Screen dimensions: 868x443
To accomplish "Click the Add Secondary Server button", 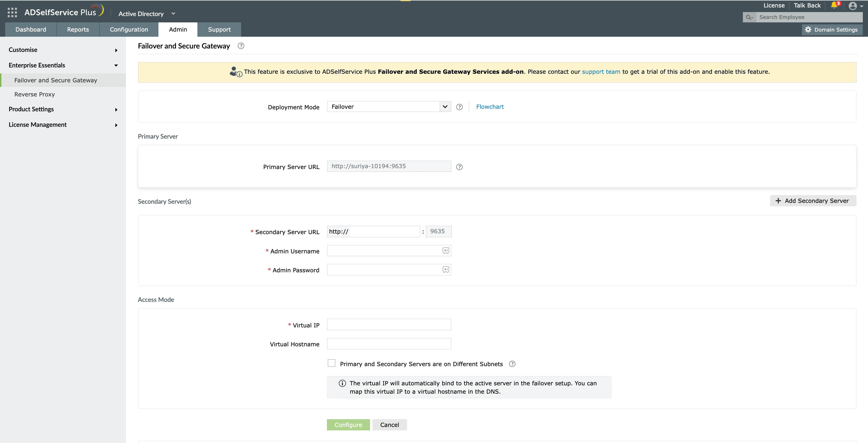I will click(x=813, y=201).
